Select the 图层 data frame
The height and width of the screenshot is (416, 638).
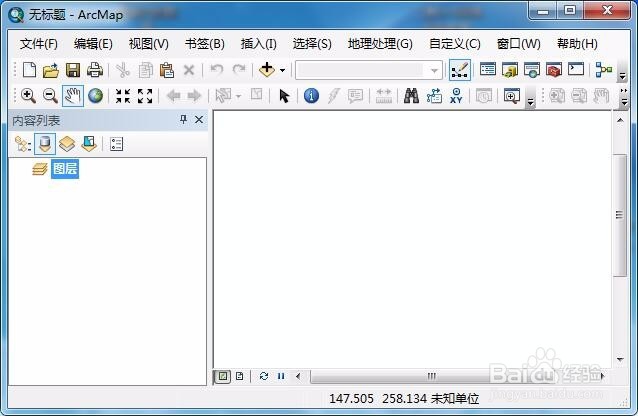coord(65,169)
